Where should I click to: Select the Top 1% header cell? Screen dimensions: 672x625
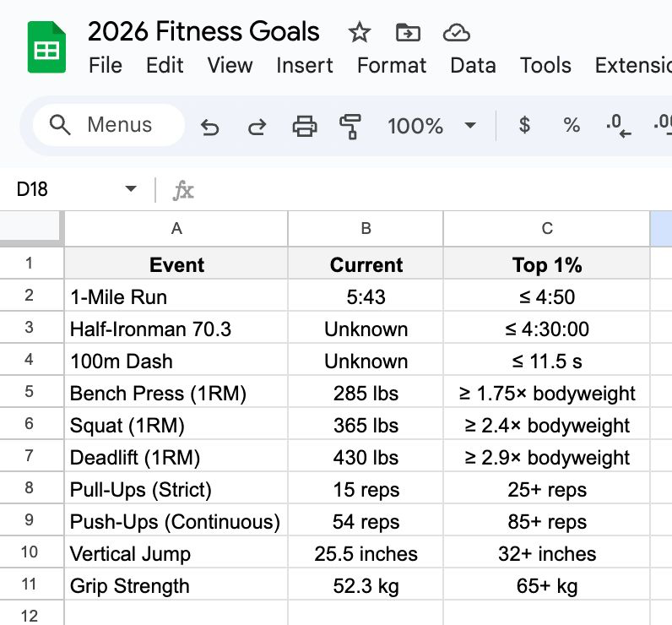coord(547,264)
